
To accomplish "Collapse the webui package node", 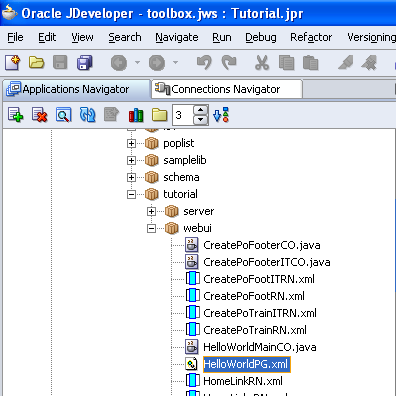I will click(151, 229).
